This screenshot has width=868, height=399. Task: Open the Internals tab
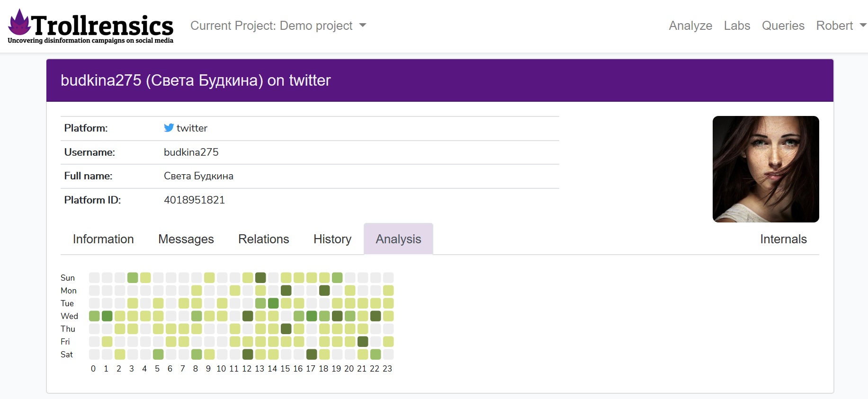(x=783, y=239)
